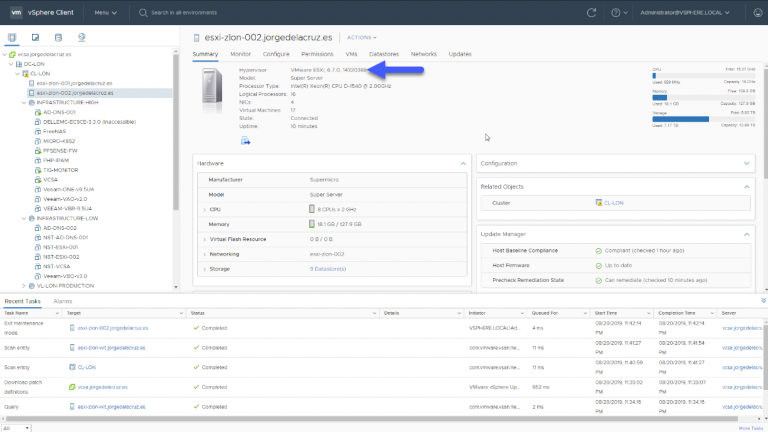This screenshot has width=768, height=432.
Task: Click the smiley feedback icon
Action: (758, 13)
